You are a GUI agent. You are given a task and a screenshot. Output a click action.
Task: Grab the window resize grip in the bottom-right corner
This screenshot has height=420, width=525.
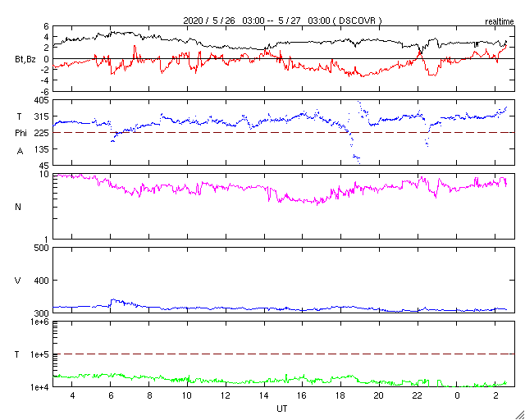[520, 415]
